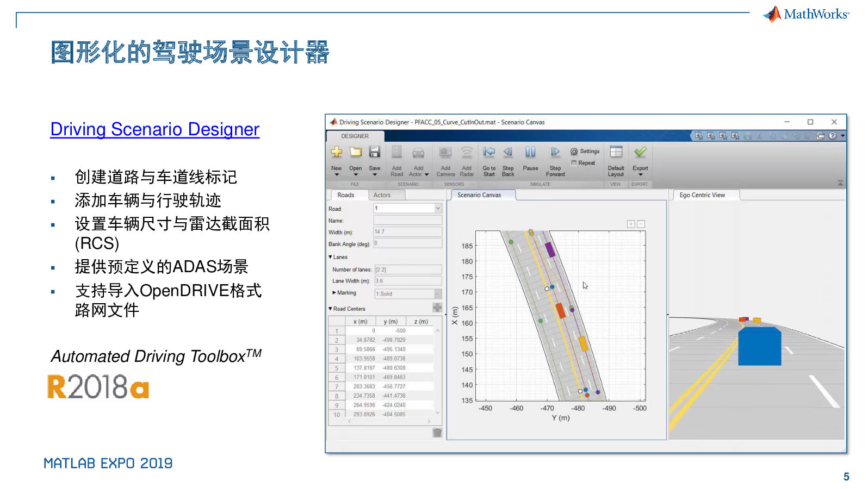Open the New button dropdown arrow

[337, 175]
